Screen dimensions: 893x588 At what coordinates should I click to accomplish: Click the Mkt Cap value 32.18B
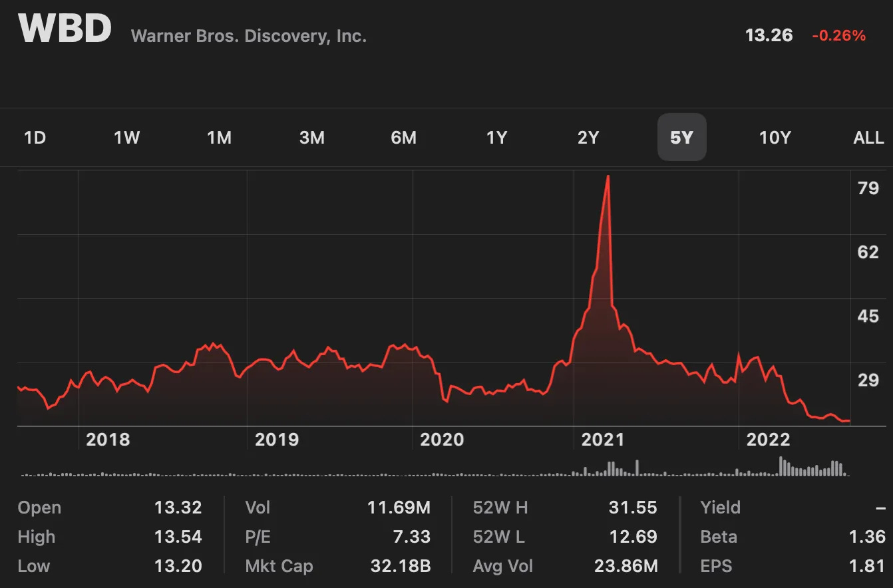pos(401,566)
